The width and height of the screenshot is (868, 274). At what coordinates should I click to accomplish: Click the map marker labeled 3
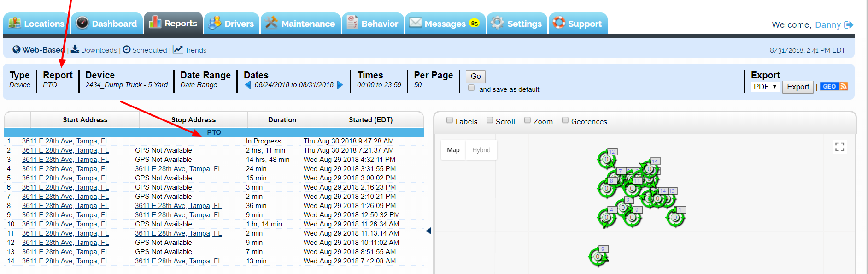[x=623, y=208]
